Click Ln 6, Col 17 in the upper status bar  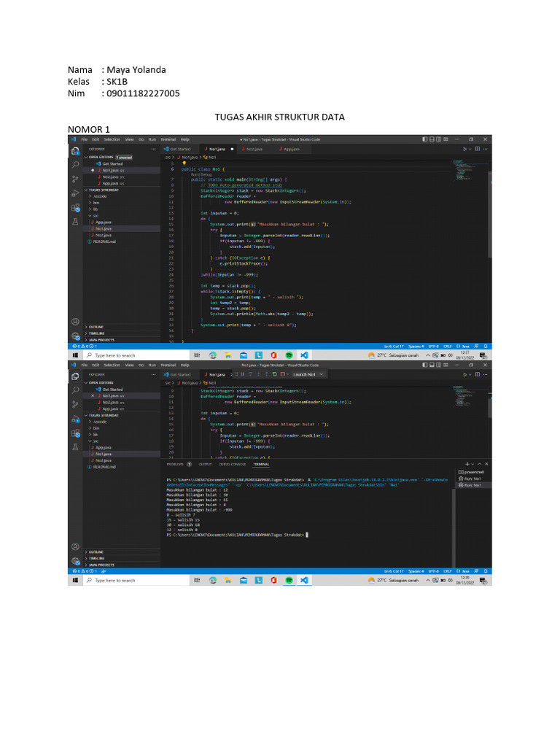(x=394, y=347)
